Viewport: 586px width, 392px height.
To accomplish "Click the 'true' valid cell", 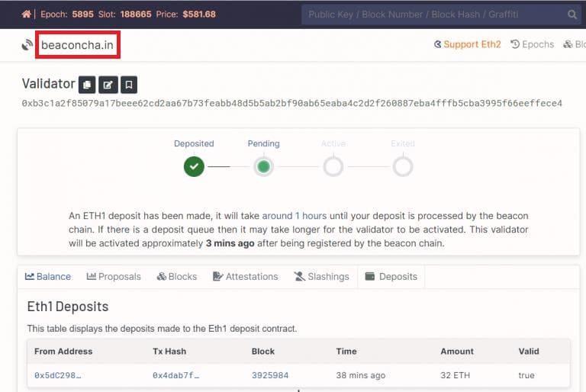I will 526,375.
